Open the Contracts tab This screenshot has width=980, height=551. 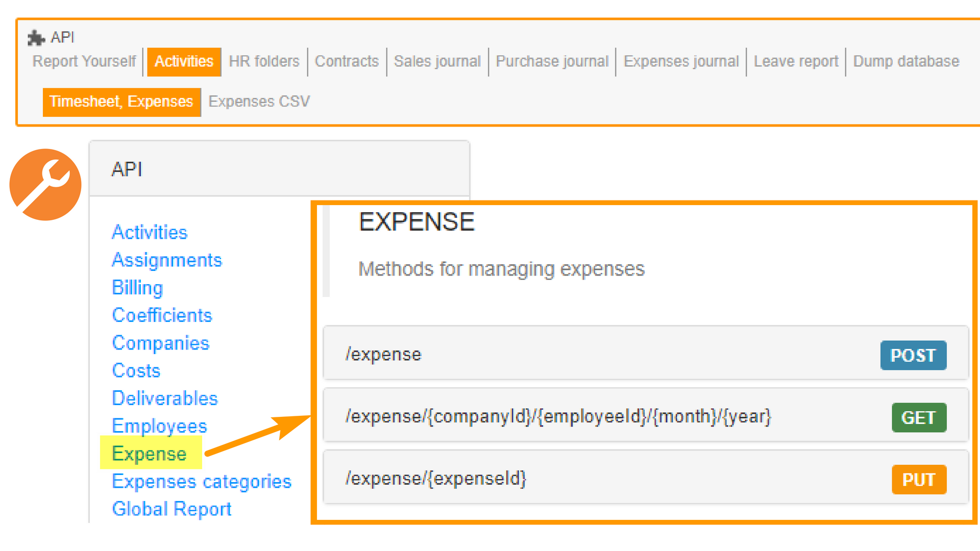(347, 62)
